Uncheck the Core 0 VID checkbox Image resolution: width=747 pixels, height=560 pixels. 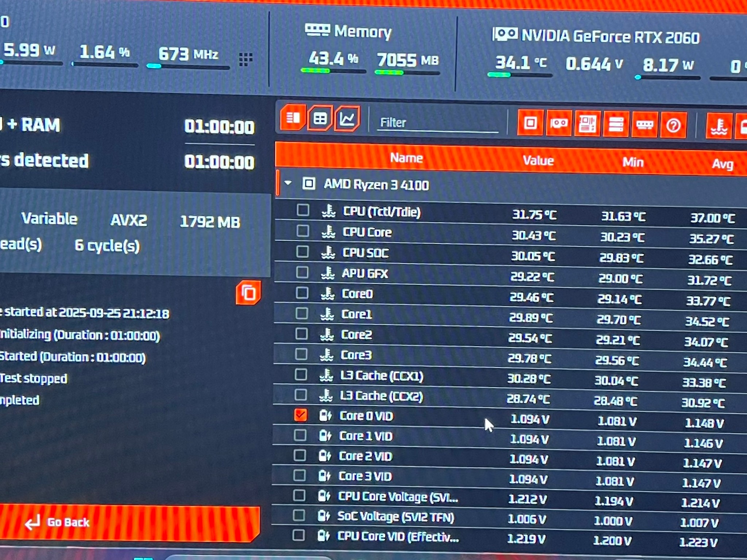click(300, 415)
